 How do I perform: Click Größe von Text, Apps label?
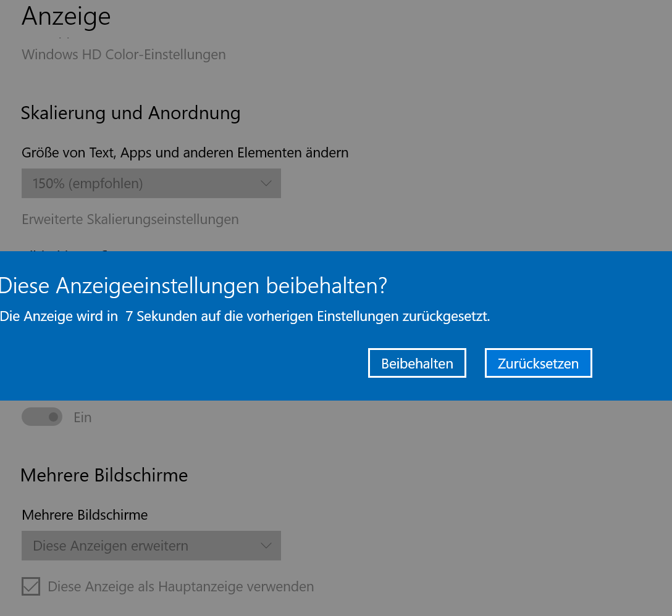tap(185, 153)
